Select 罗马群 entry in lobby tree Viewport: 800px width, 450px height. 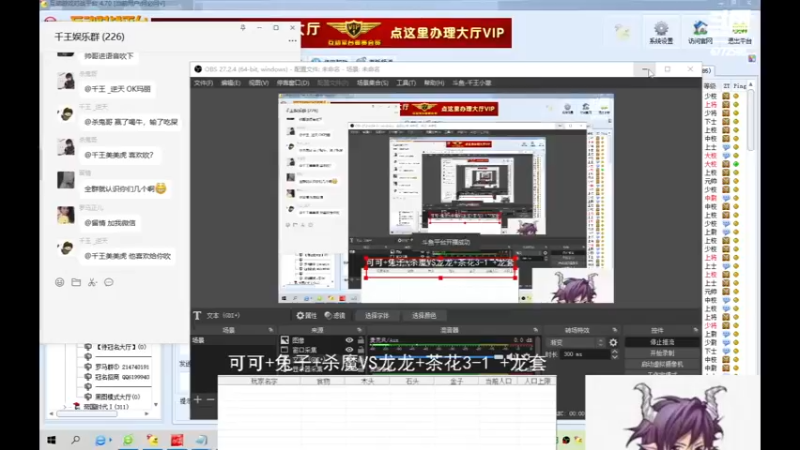(x=122, y=367)
